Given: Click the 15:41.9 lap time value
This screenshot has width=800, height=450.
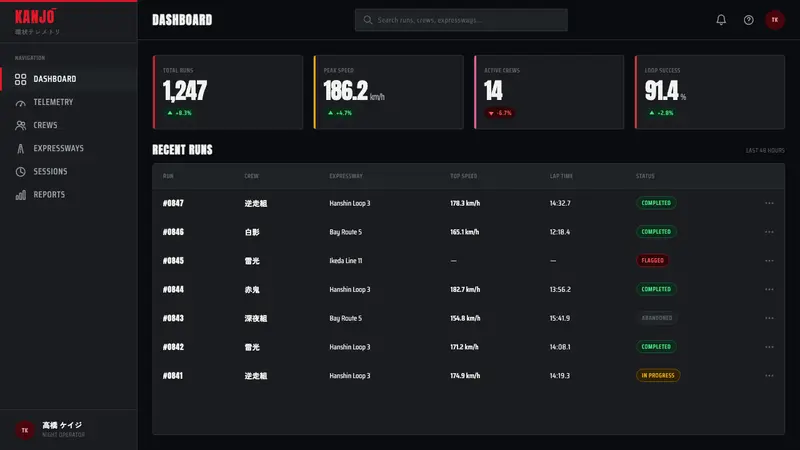Looking at the screenshot, I should (560, 318).
